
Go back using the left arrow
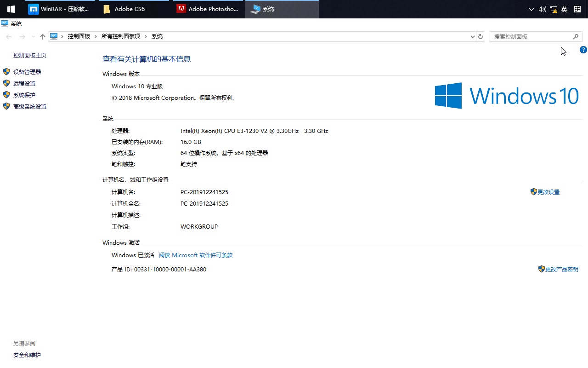coord(9,36)
